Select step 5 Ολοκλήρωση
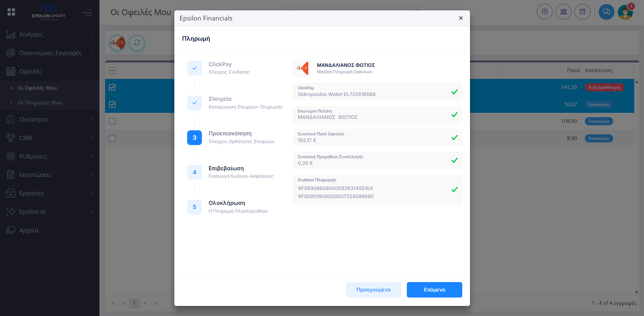This screenshot has width=644, height=316. point(195,207)
